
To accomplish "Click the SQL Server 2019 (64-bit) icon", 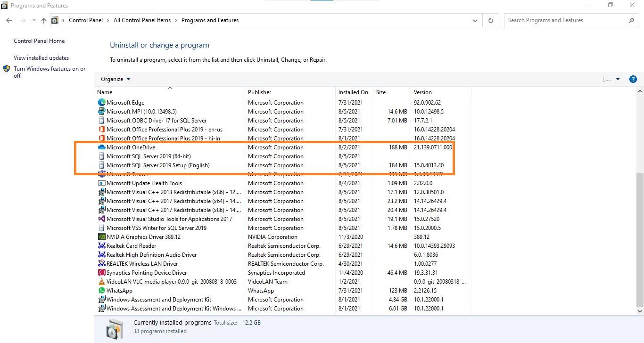I will pyautogui.click(x=101, y=156).
